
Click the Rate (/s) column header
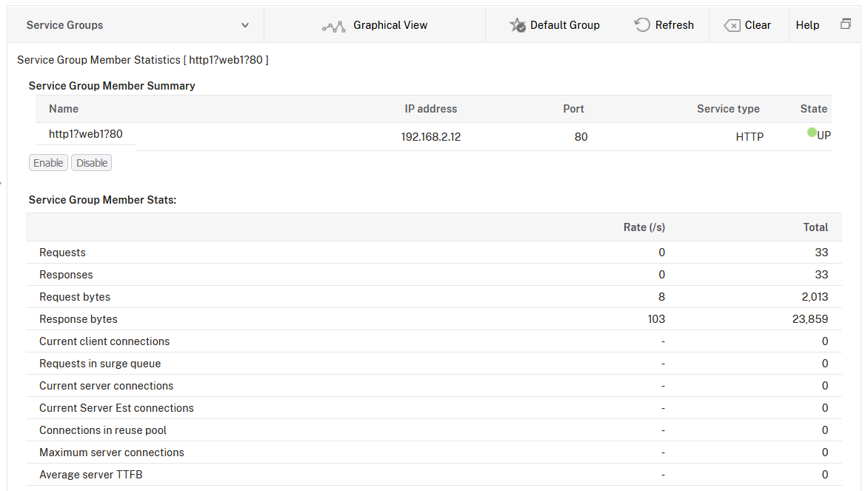(x=644, y=227)
